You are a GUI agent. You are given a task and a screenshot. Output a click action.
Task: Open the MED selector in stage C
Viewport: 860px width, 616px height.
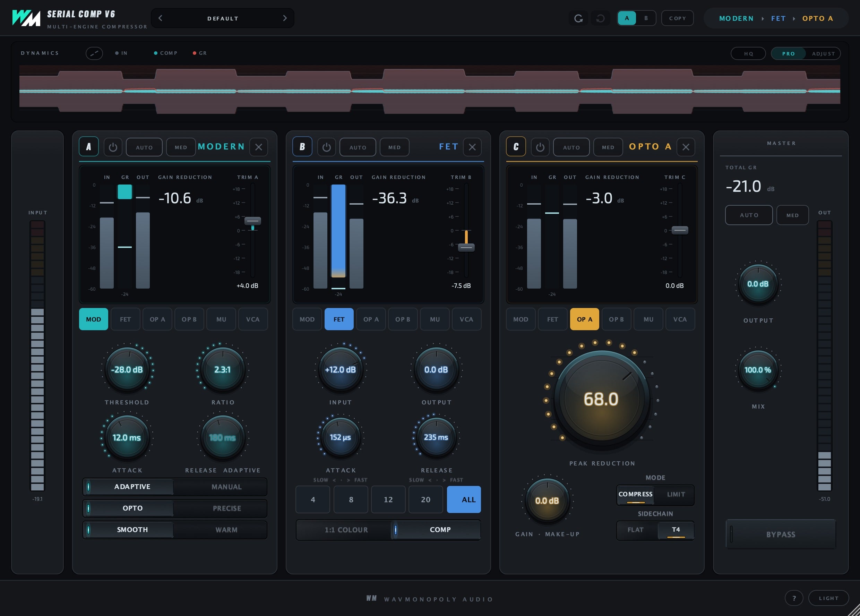[x=608, y=147]
